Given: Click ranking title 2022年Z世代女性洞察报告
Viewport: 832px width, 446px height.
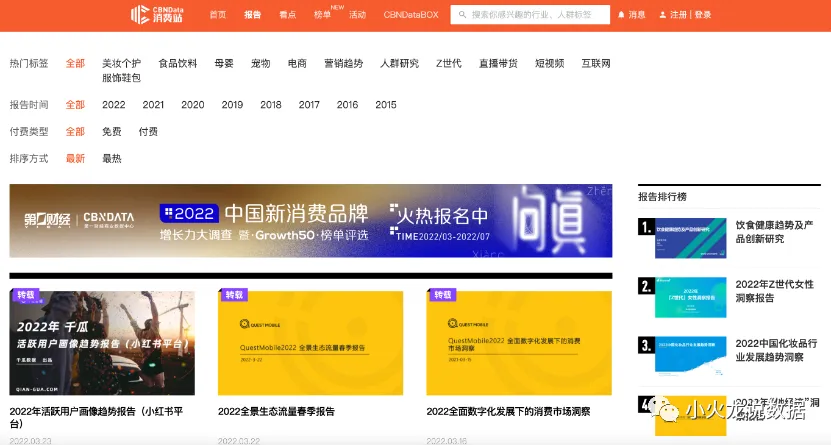Looking at the screenshot, I should point(774,291).
